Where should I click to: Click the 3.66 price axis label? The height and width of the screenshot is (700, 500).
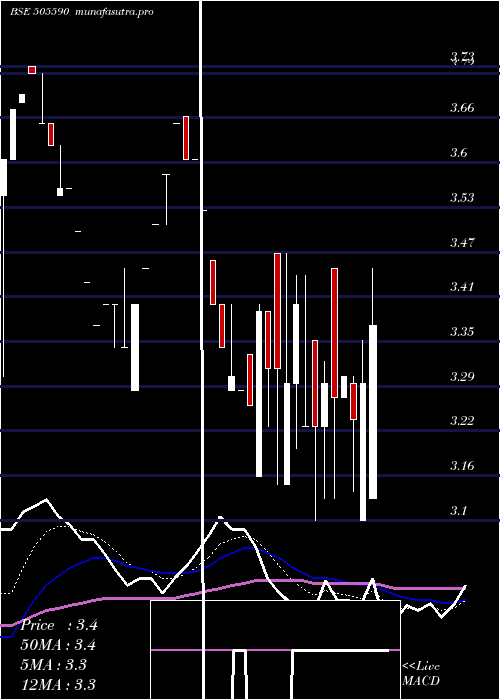[462, 108]
